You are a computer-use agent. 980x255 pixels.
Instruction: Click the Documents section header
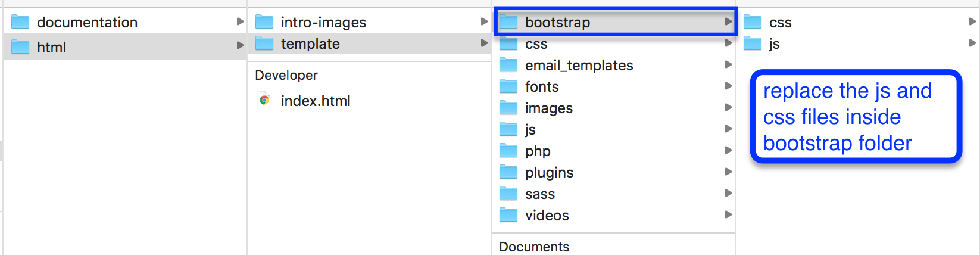point(534,247)
